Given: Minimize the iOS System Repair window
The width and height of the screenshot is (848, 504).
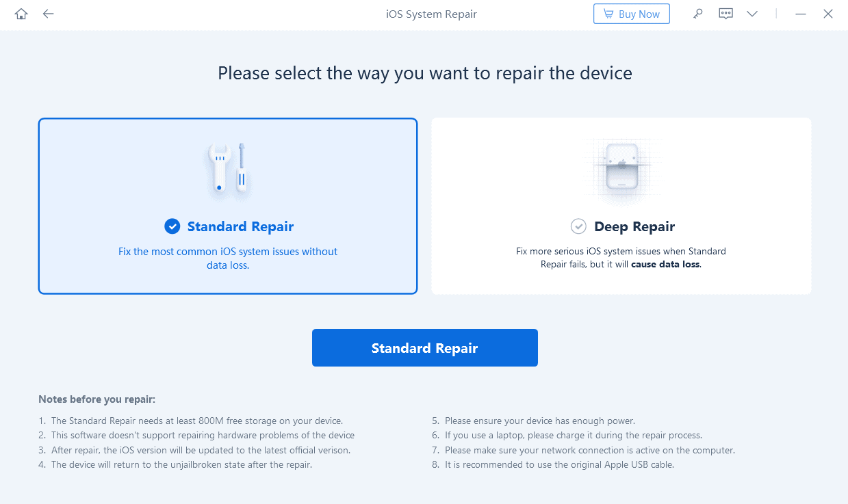Looking at the screenshot, I should coord(801,14).
